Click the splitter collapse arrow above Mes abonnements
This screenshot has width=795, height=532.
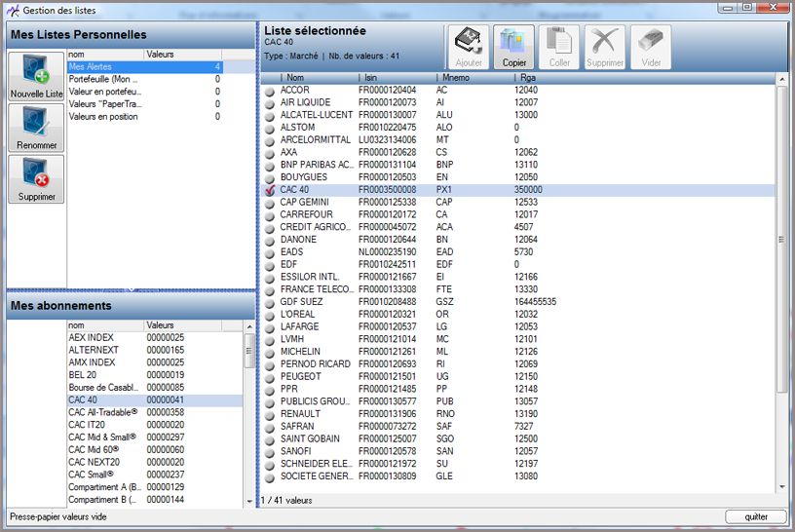pos(132,290)
